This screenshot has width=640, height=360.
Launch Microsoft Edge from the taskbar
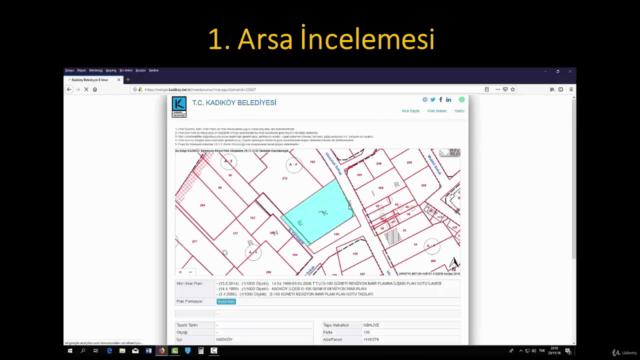coord(109,351)
